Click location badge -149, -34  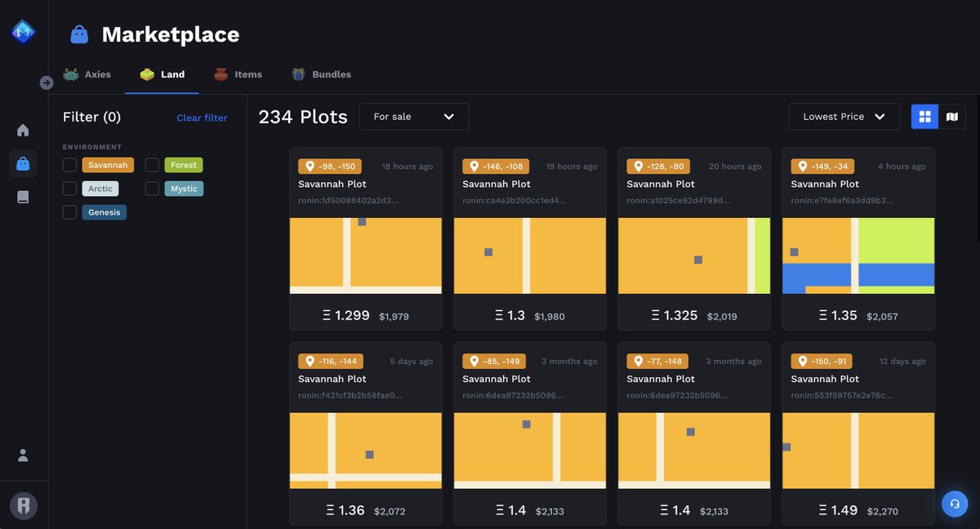822,167
